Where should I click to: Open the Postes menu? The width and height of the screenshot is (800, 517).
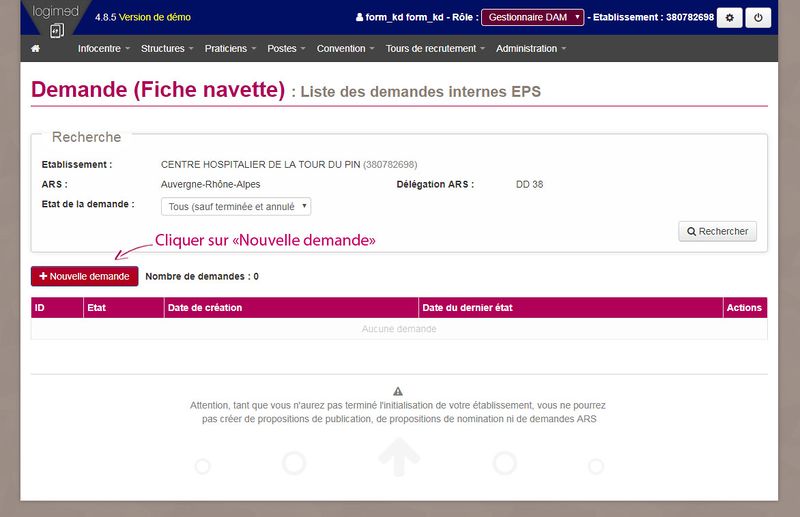pyautogui.click(x=286, y=48)
